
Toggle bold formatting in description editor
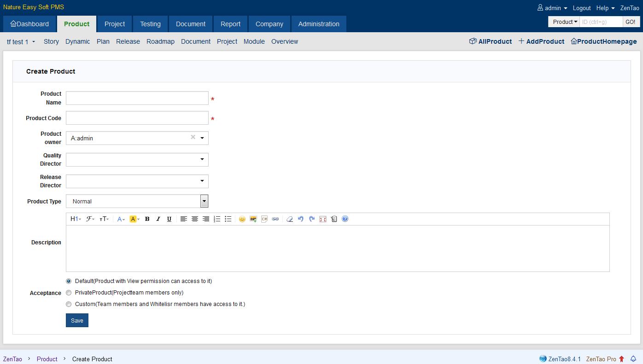147,219
